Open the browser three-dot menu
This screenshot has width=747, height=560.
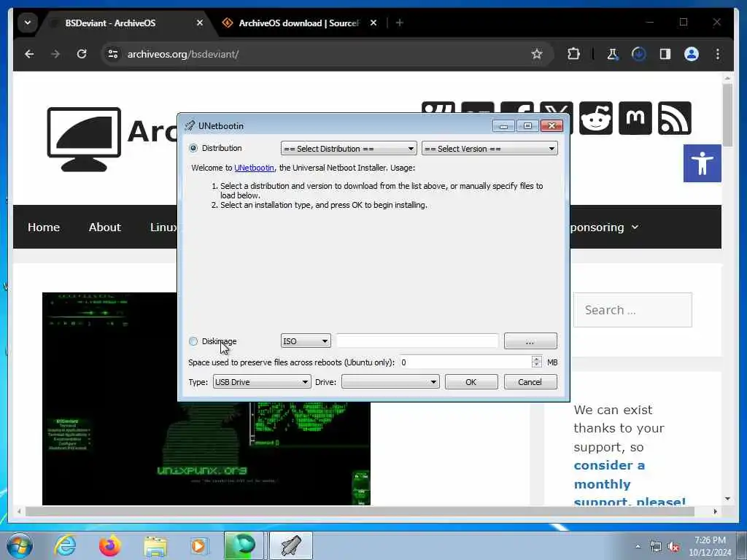(718, 54)
